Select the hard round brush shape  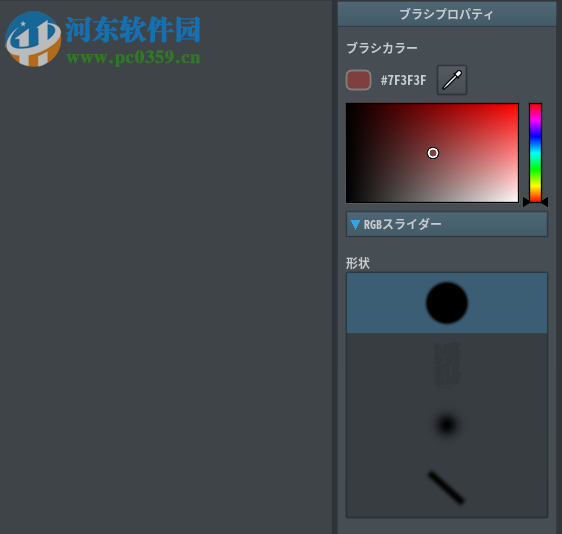(x=447, y=303)
